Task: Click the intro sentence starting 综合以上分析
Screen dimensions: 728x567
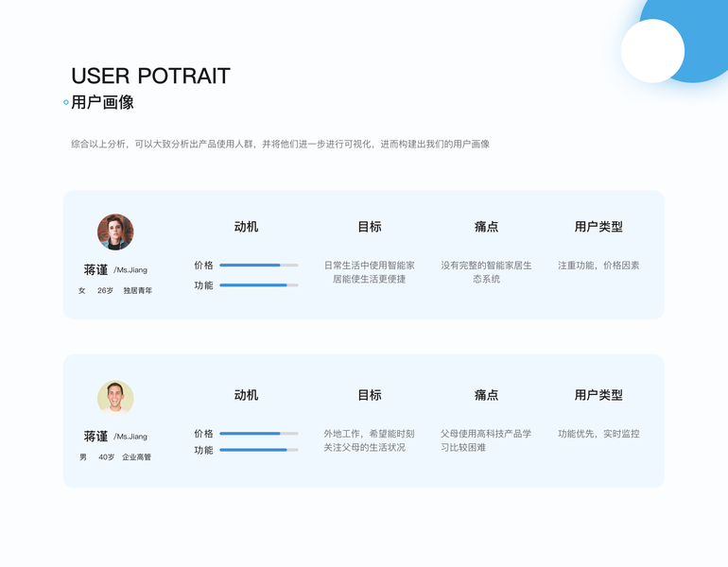Action: [281, 144]
